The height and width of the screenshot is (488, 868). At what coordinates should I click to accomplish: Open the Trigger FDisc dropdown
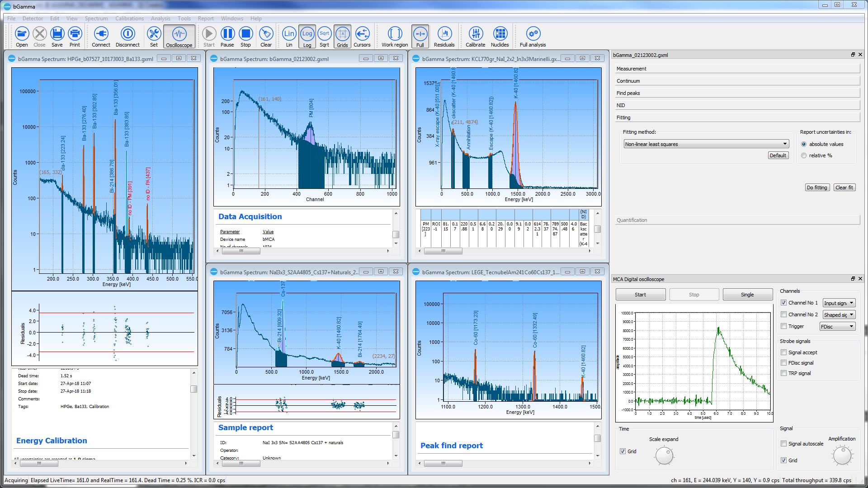837,327
